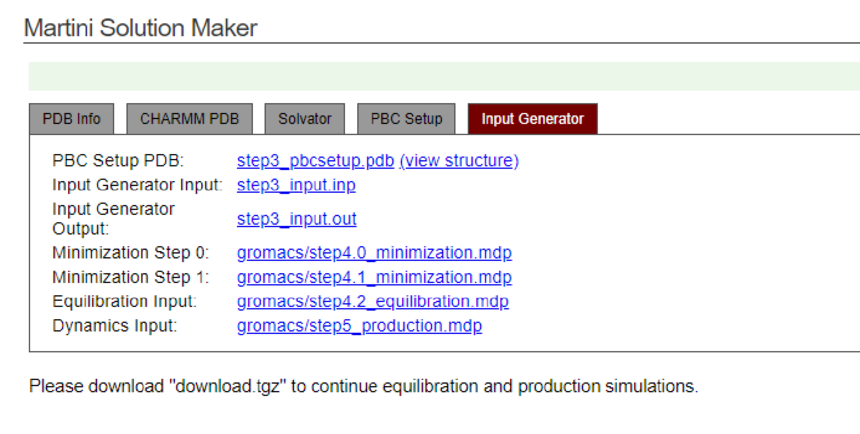Go to the Solvator tab
Screen dimensions: 860x434
[x=305, y=119]
